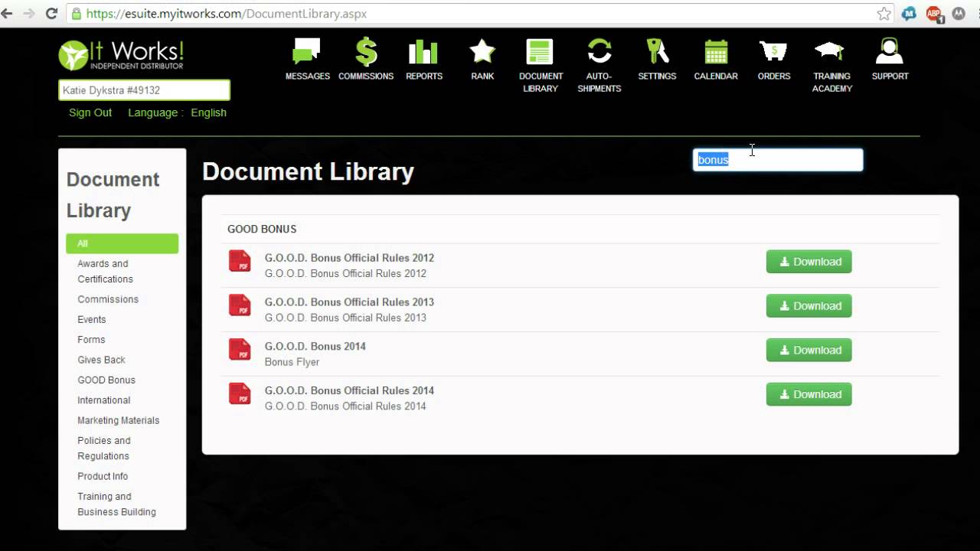The image size is (980, 551).
Task: Open the Support headset icon
Action: pos(889,51)
